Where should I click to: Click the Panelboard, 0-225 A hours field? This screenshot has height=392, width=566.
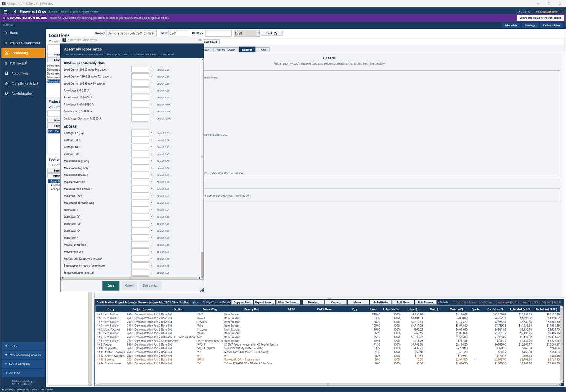(140, 91)
